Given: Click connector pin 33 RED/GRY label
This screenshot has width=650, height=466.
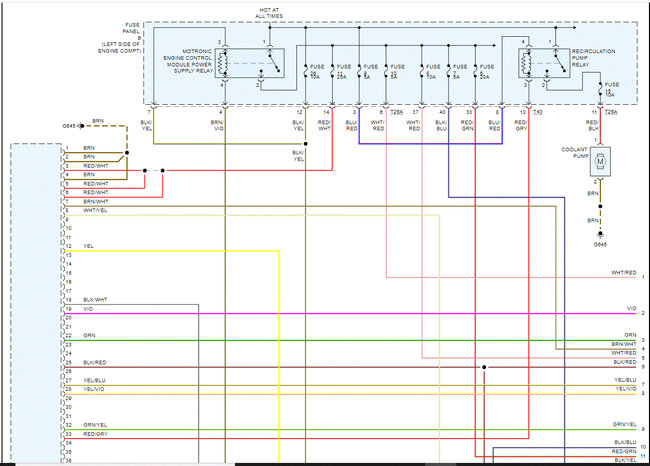Looking at the screenshot, I should coord(95,434).
